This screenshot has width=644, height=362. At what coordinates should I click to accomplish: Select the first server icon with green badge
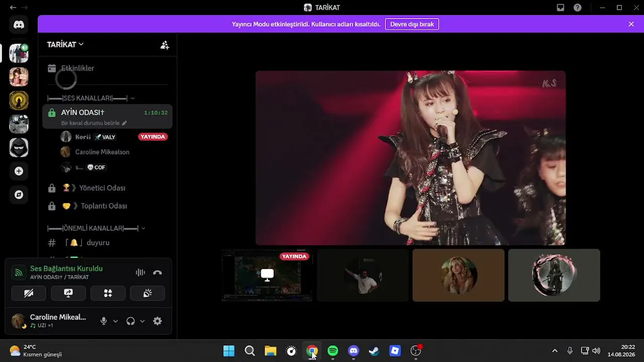pyautogui.click(x=19, y=53)
